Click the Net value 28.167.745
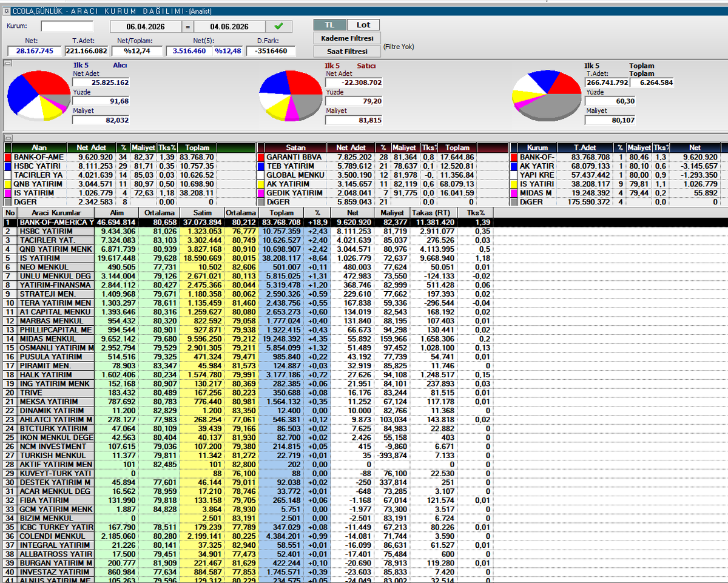728x583 pixels. pyautogui.click(x=34, y=51)
